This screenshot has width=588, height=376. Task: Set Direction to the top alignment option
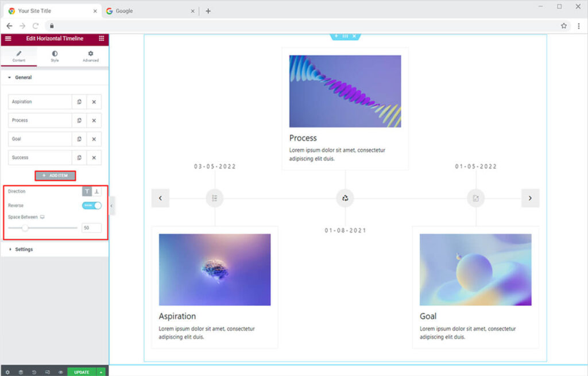(x=87, y=192)
